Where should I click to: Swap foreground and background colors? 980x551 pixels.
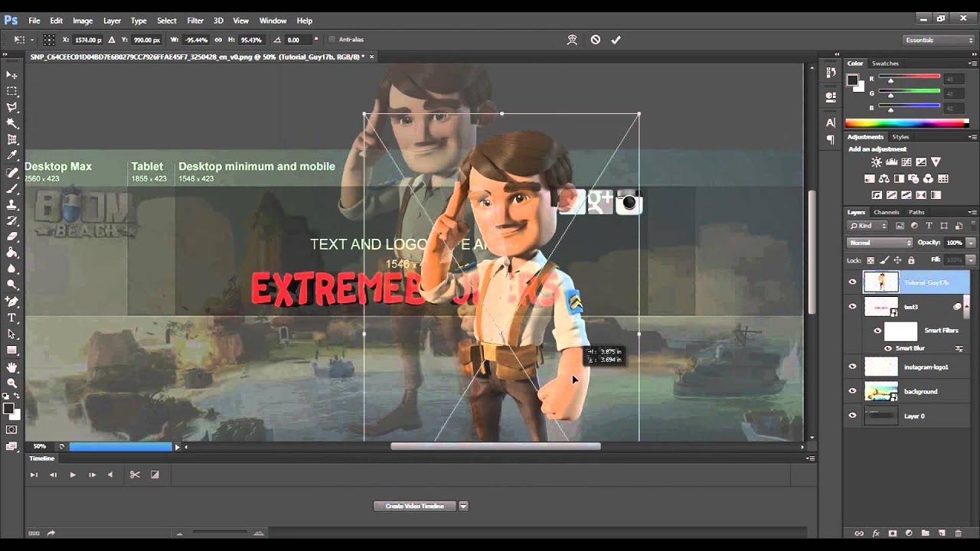coord(17,396)
